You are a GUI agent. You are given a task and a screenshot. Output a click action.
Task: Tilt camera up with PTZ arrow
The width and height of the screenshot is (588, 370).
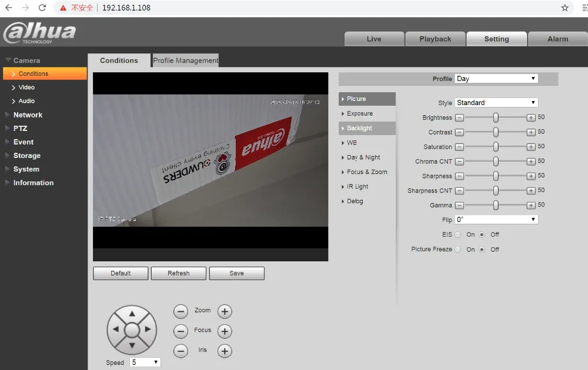132,314
